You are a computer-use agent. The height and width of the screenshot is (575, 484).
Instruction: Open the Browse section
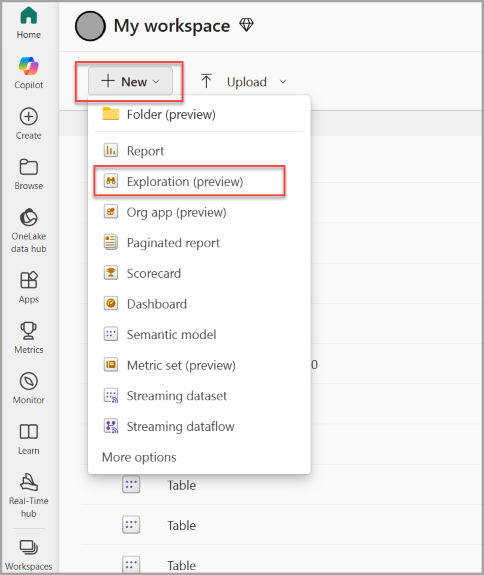pos(29,174)
